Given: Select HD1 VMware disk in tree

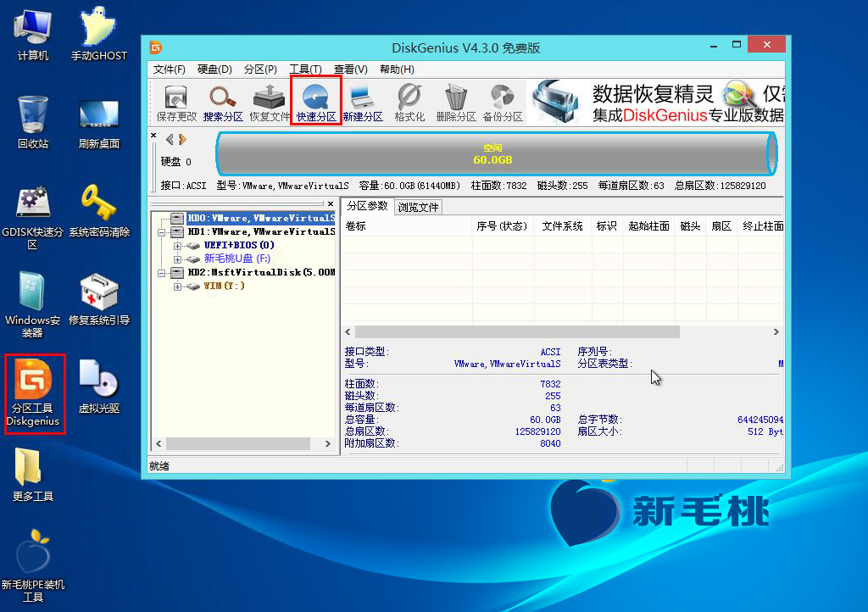Looking at the screenshot, I should [261, 232].
